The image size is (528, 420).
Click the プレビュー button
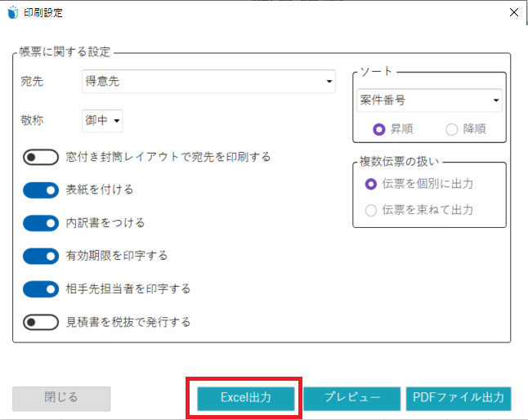tap(352, 399)
